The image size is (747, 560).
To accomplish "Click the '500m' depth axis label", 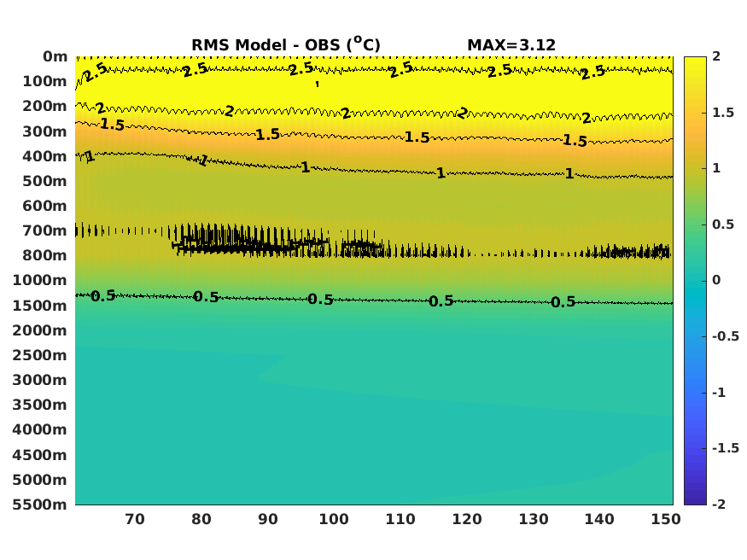I will [x=44, y=182].
